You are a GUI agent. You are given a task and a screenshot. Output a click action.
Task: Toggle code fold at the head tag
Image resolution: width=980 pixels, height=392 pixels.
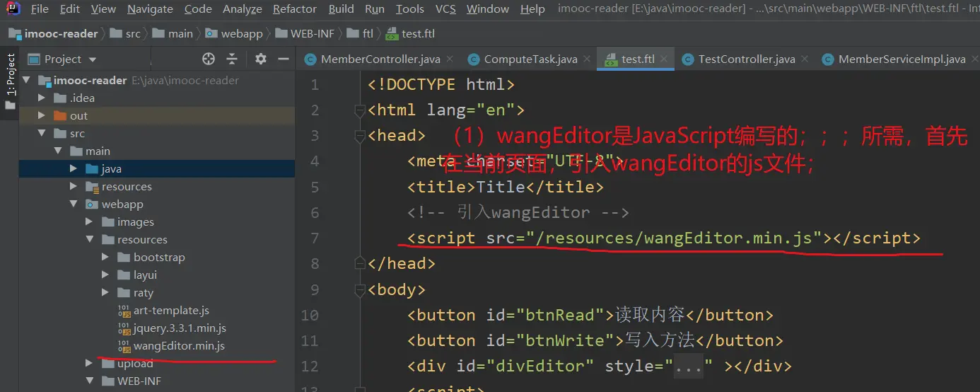(x=359, y=136)
